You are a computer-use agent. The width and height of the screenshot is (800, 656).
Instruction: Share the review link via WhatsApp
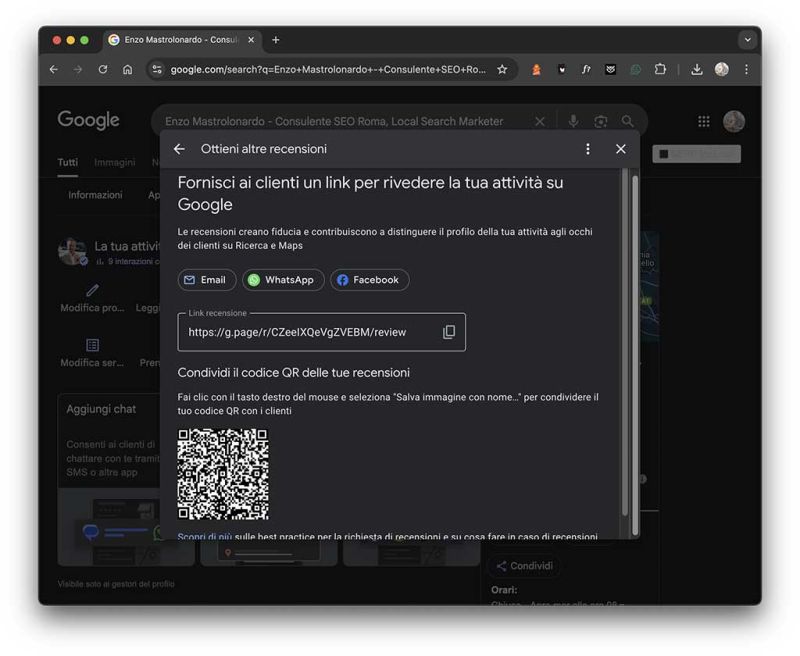pyautogui.click(x=282, y=280)
